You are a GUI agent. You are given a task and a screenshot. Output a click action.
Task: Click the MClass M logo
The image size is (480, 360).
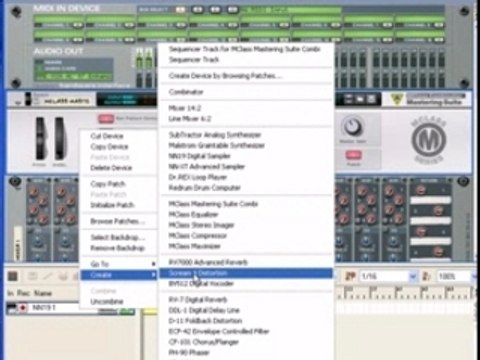coord(428,140)
